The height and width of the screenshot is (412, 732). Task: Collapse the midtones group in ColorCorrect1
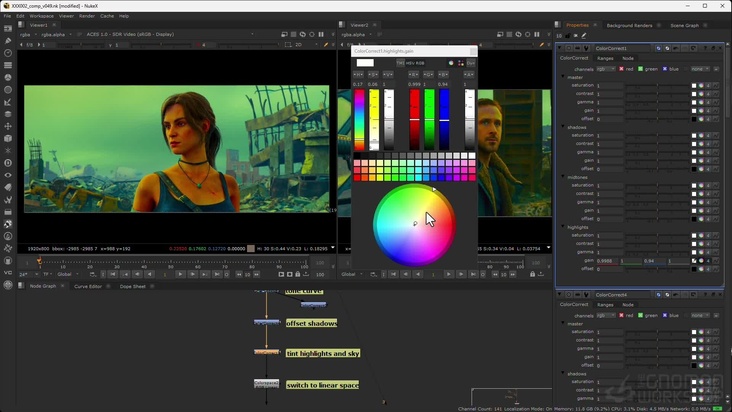point(563,177)
